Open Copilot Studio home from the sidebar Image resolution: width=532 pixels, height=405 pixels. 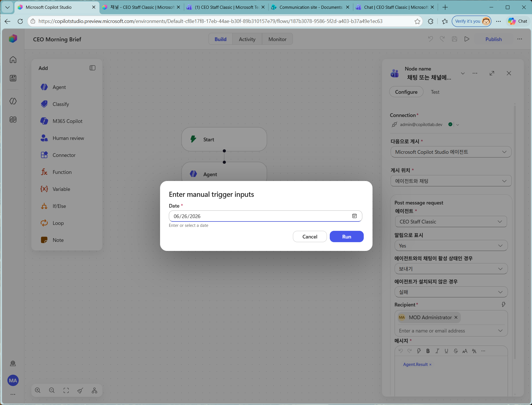coord(13,60)
